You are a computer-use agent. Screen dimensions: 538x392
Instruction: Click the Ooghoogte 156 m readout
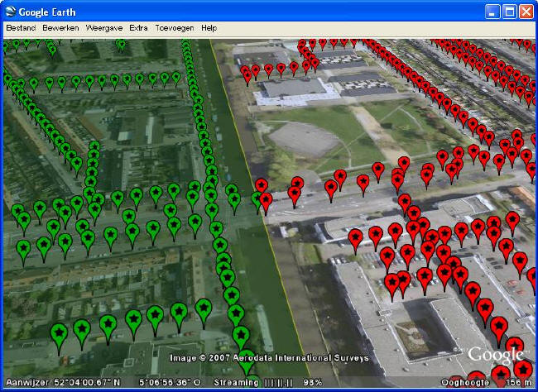[486, 382]
